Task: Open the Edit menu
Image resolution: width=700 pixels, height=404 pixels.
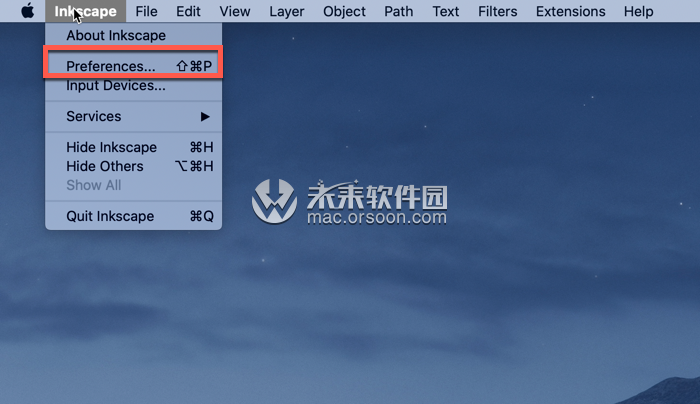Action: 188,11
